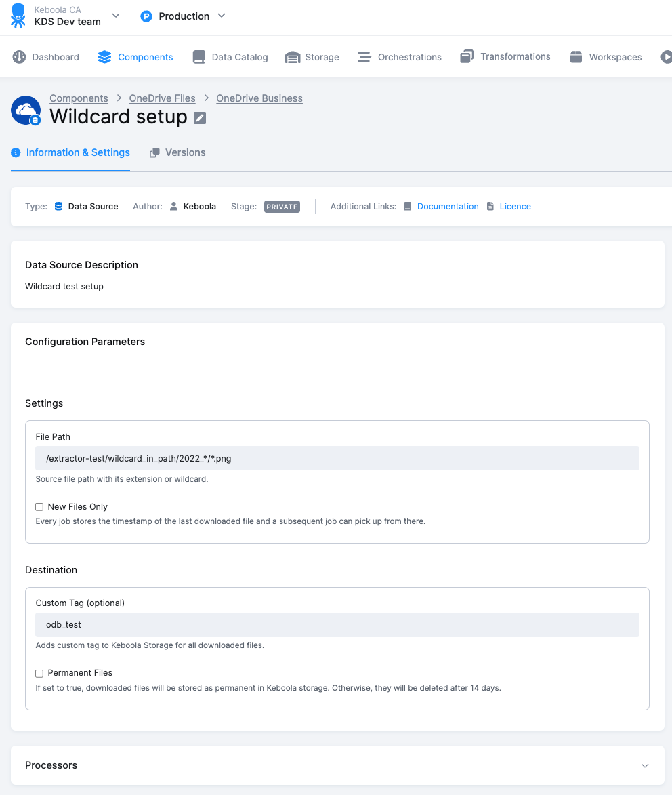Click the File Path input field
Screen dimensions: 672x795
click(337, 458)
